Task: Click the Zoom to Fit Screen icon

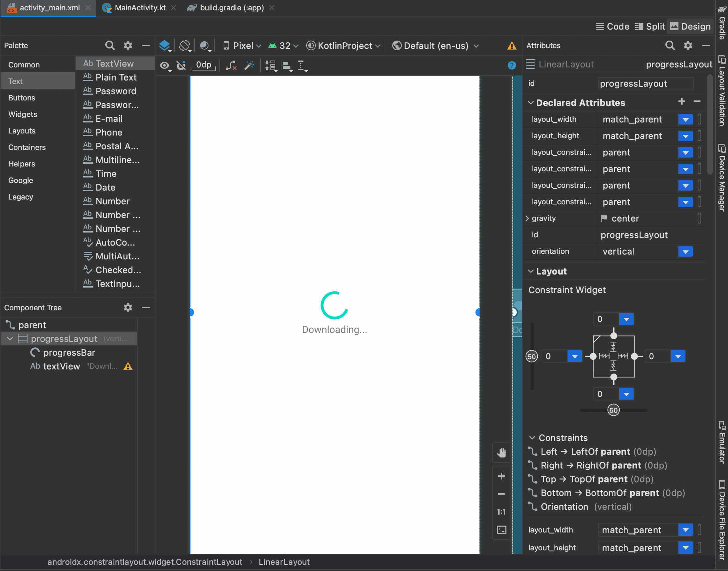Action: point(502,530)
